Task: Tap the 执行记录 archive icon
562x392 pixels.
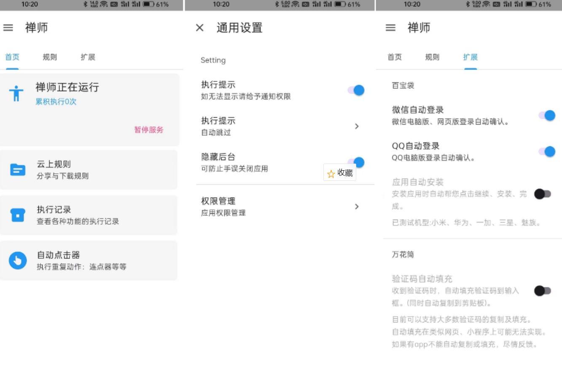Action: tap(18, 215)
